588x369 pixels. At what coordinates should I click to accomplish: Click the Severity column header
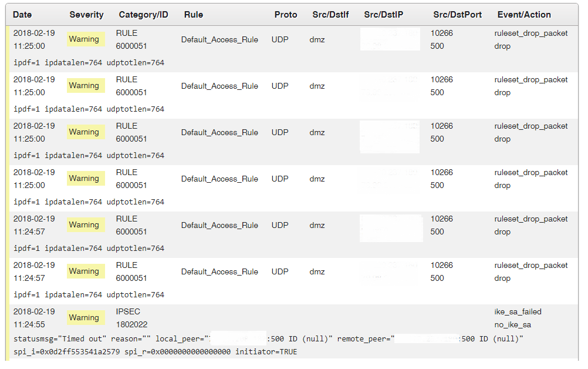pos(86,15)
